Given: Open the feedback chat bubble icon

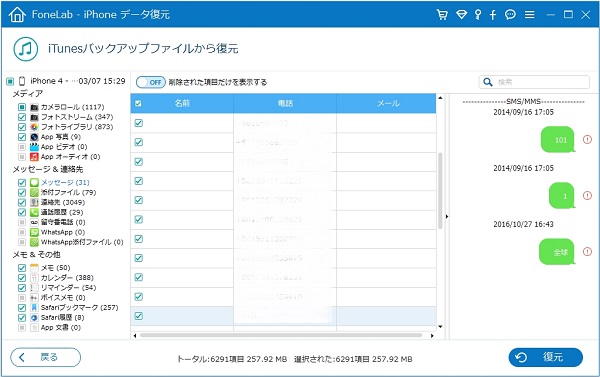Looking at the screenshot, I should click(510, 15).
